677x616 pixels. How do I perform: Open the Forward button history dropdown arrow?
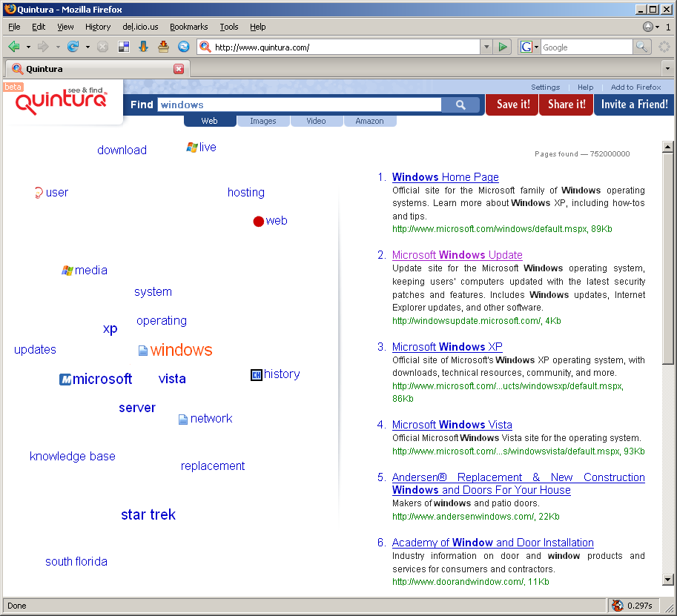tap(58, 47)
